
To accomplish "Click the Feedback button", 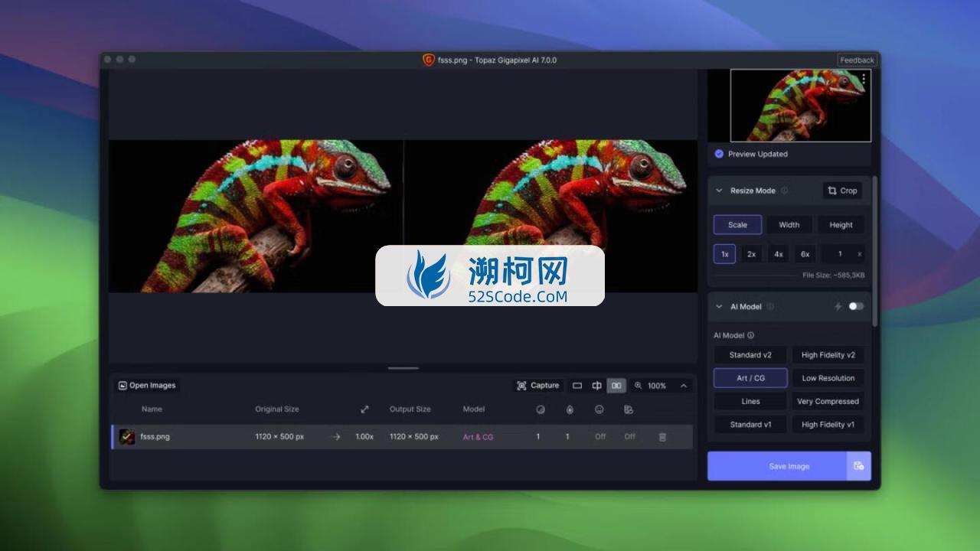I will [x=857, y=60].
